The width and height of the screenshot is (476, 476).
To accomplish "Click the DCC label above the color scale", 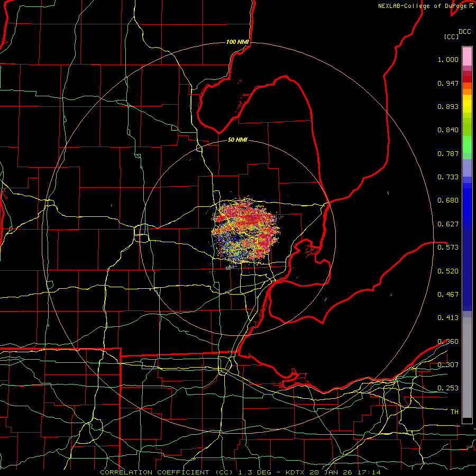I will [x=464, y=32].
